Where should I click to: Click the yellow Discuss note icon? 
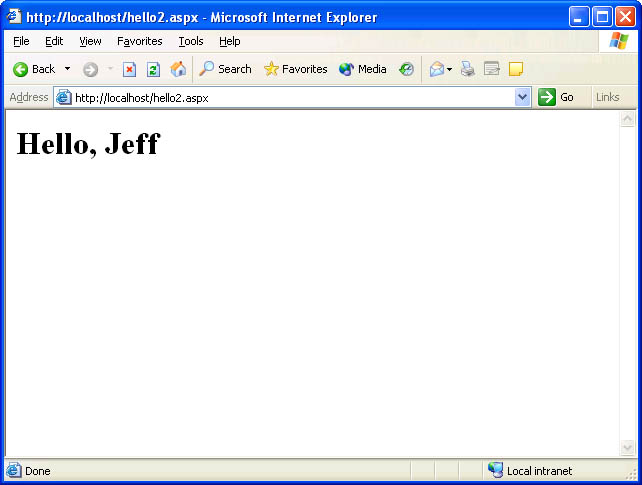(x=516, y=69)
